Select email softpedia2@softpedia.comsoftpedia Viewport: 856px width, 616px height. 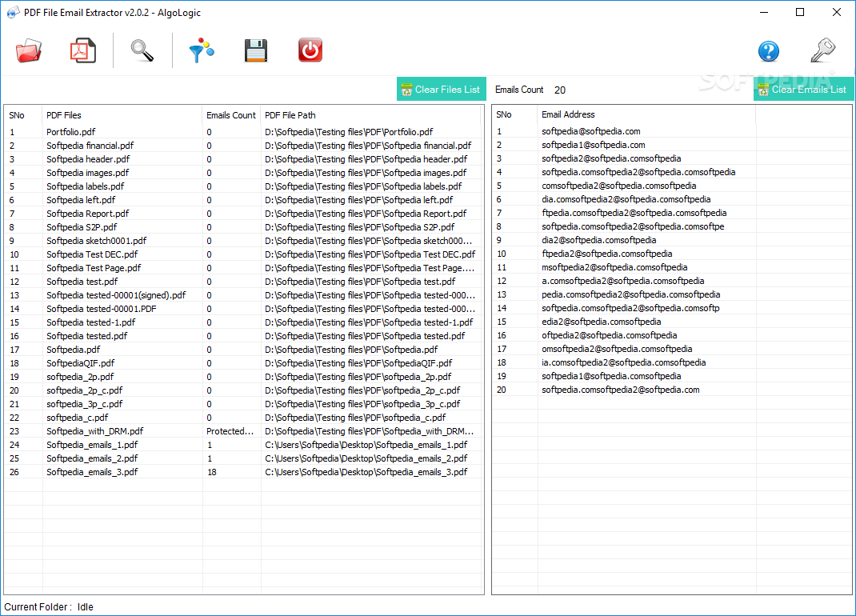pos(611,159)
